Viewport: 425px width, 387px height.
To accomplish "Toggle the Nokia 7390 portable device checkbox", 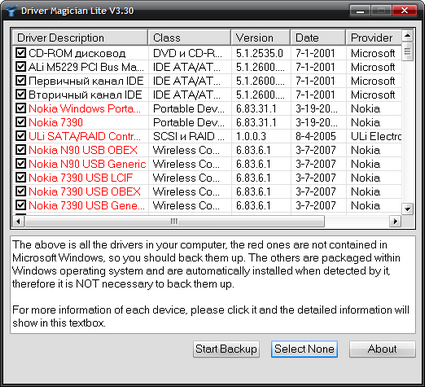I will tap(21, 122).
